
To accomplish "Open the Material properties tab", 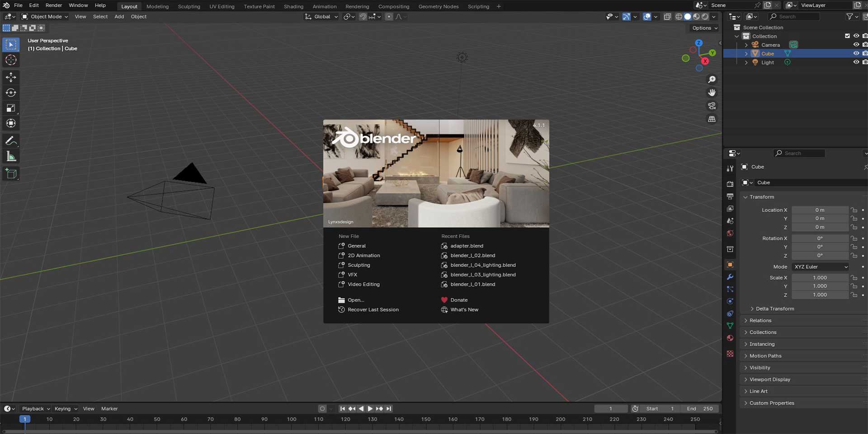I will click(x=730, y=338).
